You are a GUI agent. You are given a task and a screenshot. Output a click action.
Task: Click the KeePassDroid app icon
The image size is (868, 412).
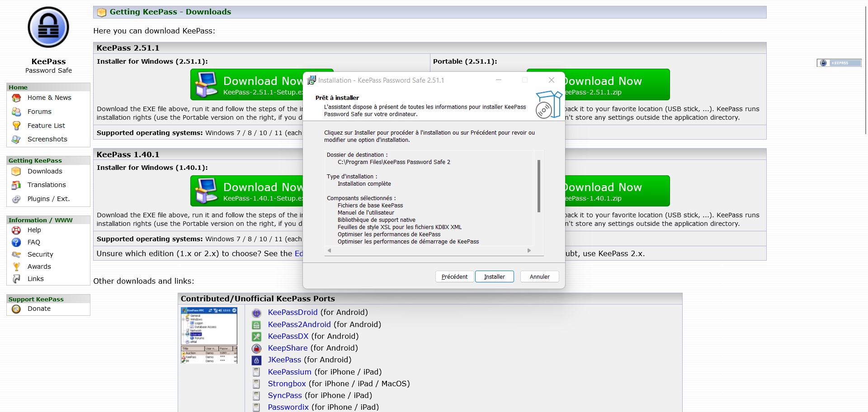click(x=256, y=313)
